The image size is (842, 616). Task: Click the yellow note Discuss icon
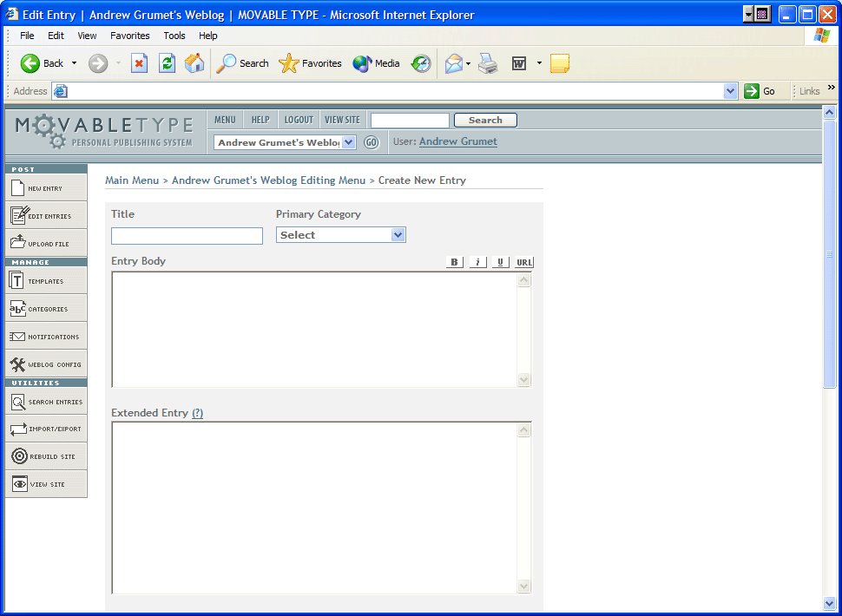click(x=560, y=63)
